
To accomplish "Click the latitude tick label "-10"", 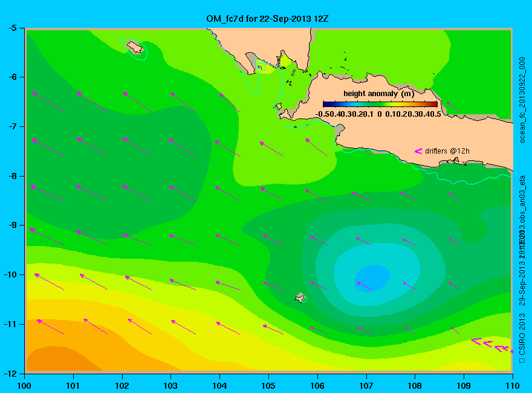I will [x=10, y=274].
